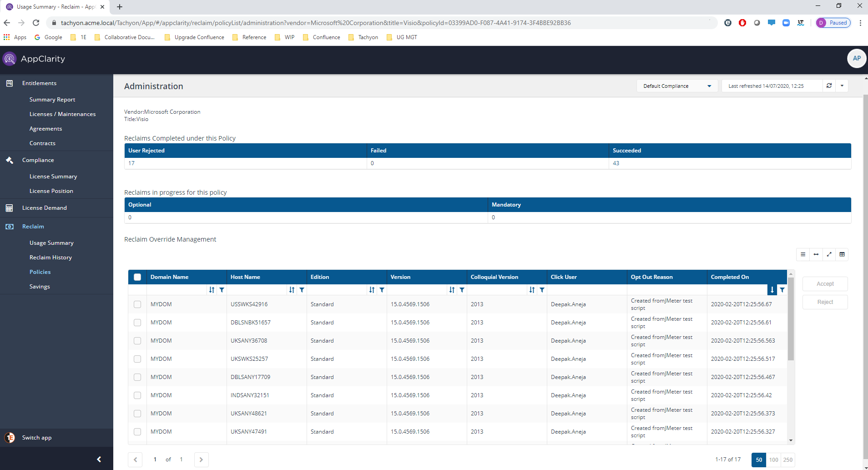
Task: Tick the select-all header checkbox
Action: tap(137, 277)
